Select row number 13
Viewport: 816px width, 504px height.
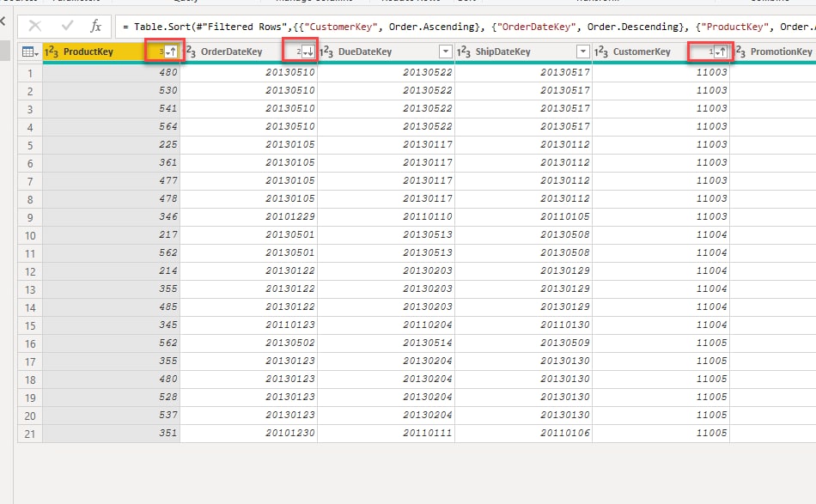pos(30,289)
